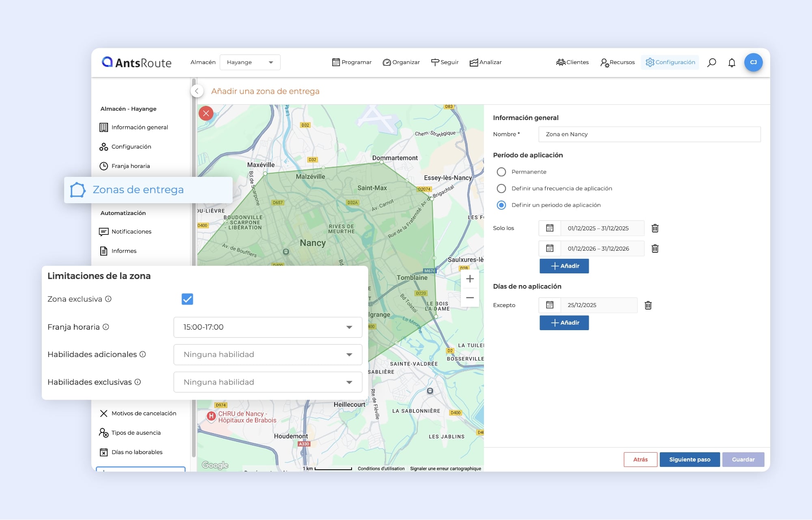Zoom out on the map
Viewport: 812px width, 520px height.
tap(470, 298)
